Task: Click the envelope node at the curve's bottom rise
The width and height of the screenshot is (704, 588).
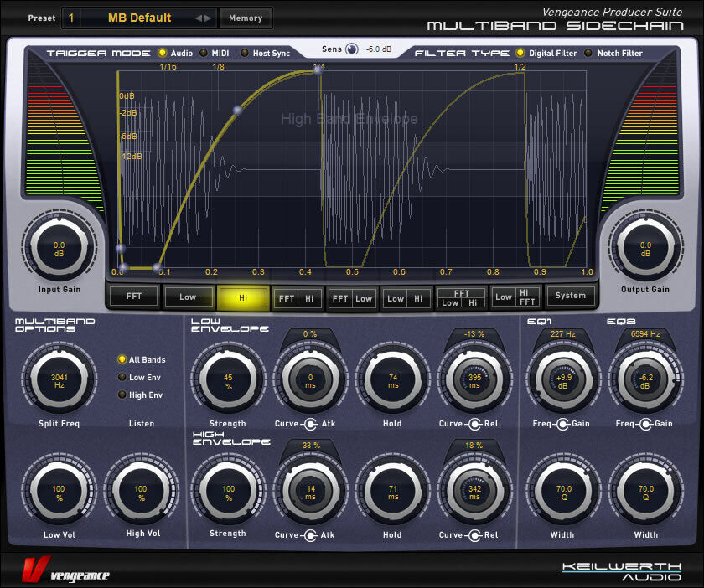Action: point(158,267)
